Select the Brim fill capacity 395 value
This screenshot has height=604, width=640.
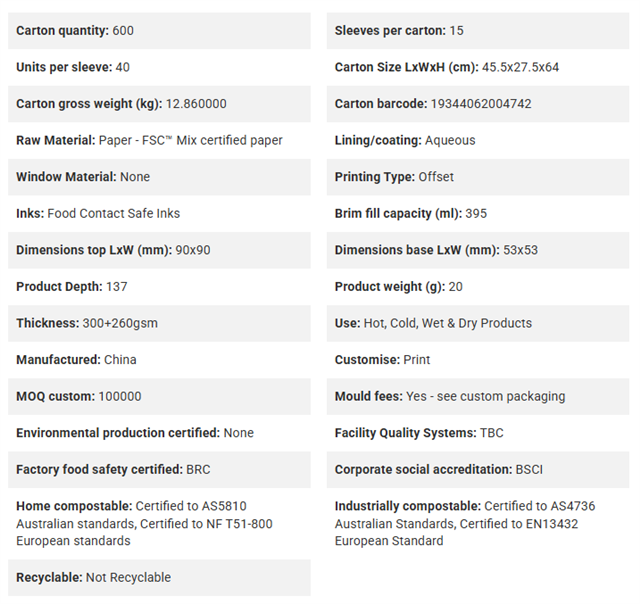click(476, 213)
